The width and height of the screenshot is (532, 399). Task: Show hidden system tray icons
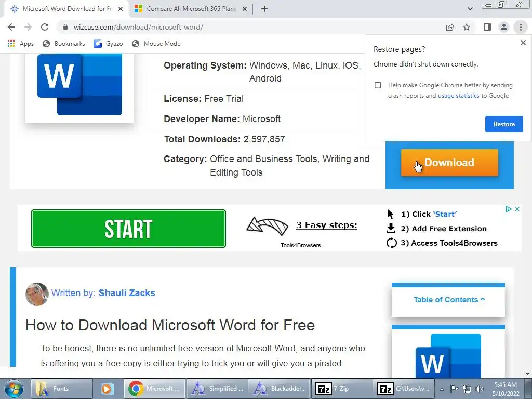(442, 389)
